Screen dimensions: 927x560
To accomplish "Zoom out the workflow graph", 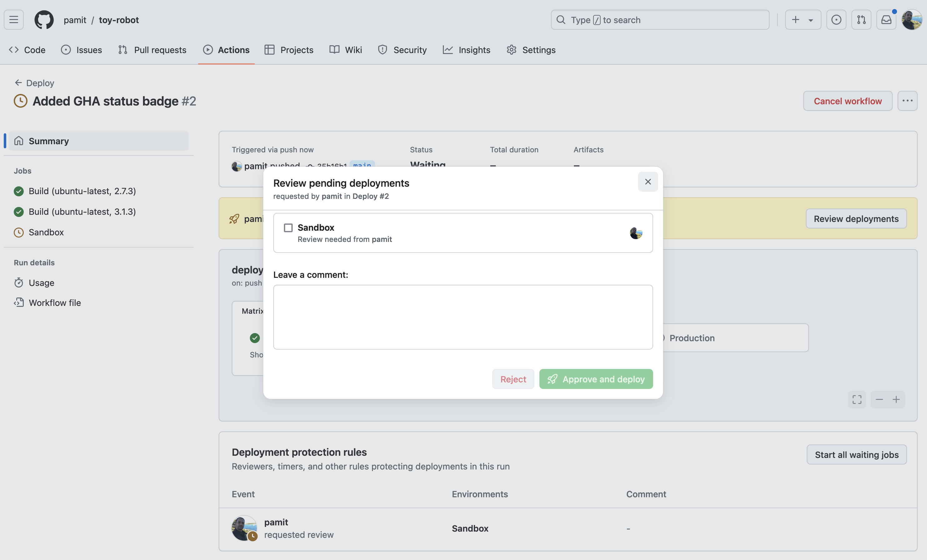I will pyautogui.click(x=879, y=400).
